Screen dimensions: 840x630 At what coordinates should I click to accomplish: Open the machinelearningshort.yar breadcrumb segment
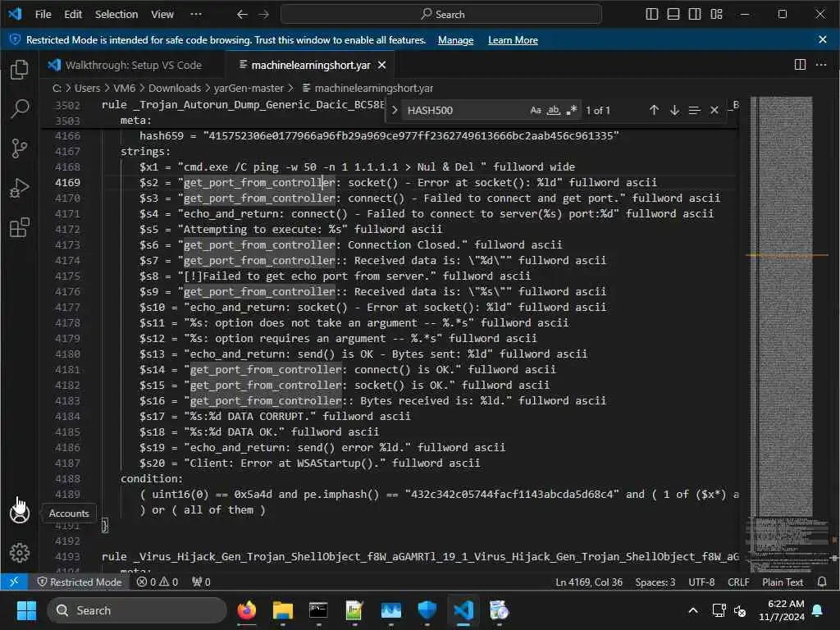click(373, 88)
